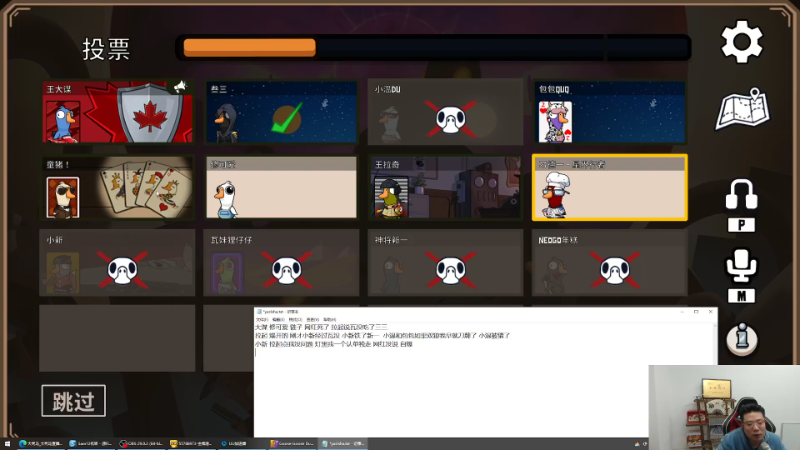Open the 编辑(E) menu in Notepad
The height and width of the screenshot is (450, 800).
click(279, 319)
